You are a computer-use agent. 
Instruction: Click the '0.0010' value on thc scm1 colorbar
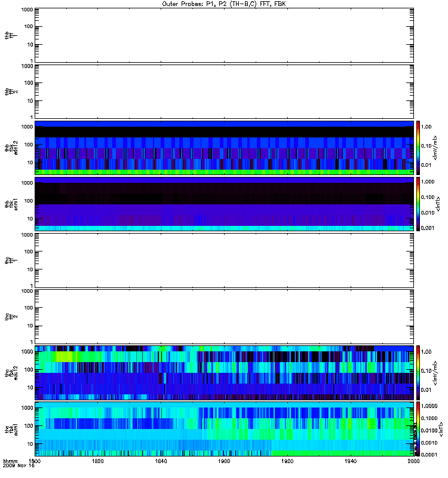429,443
